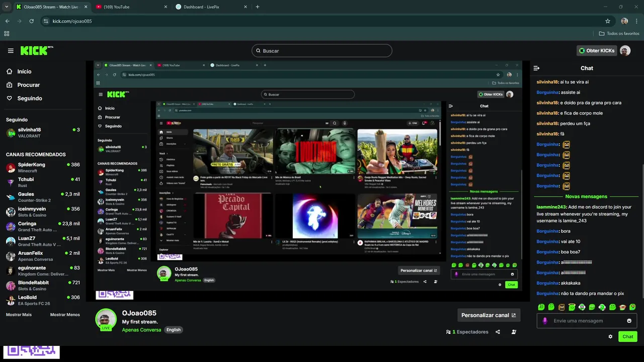Click OJoao085 streamer avatar with LIVE badge

tap(106, 319)
